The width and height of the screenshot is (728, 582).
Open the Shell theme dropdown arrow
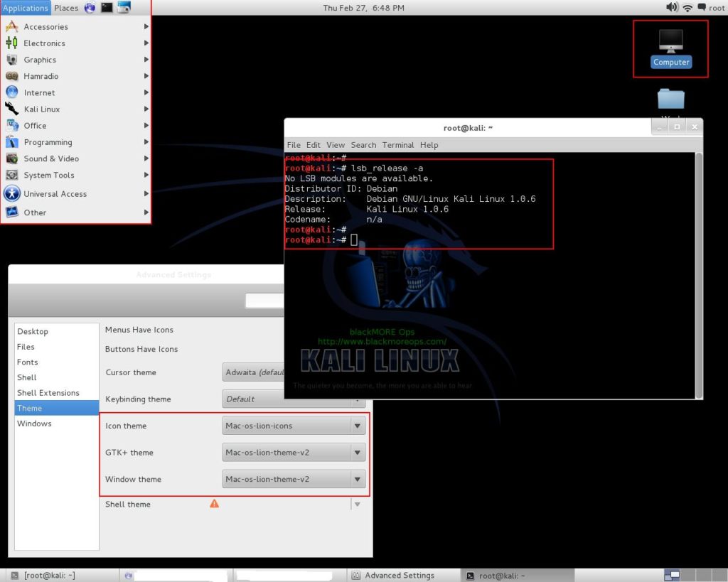click(x=357, y=504)
